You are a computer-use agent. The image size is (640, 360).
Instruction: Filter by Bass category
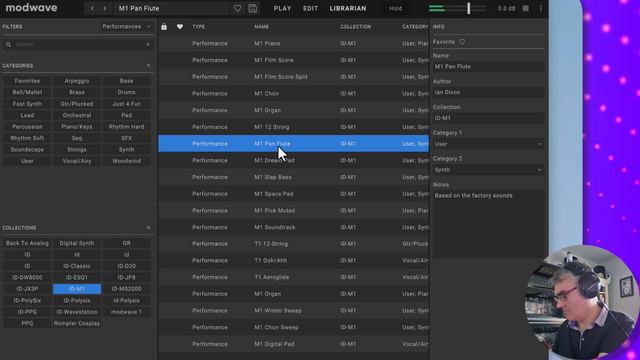pos(127,81)
